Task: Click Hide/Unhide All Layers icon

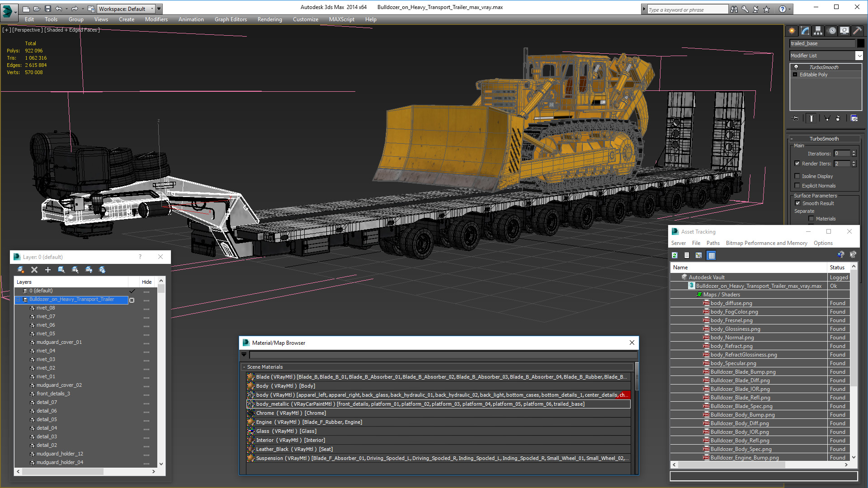Action: (89, 270)
